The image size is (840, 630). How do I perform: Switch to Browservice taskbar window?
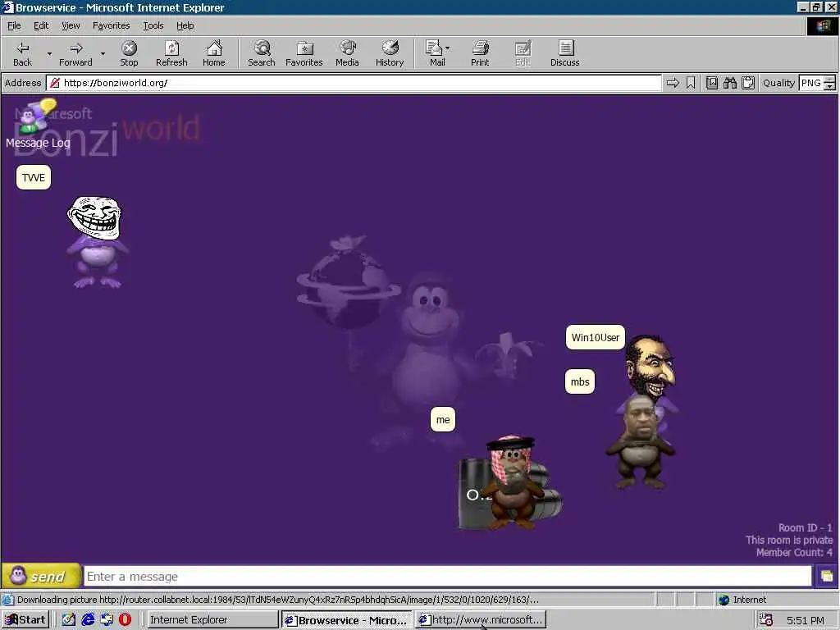347,620
